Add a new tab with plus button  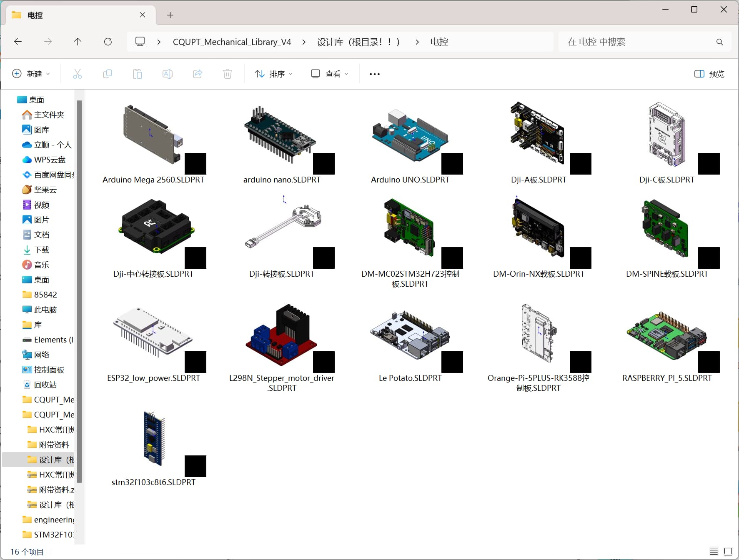pos(170,15)
